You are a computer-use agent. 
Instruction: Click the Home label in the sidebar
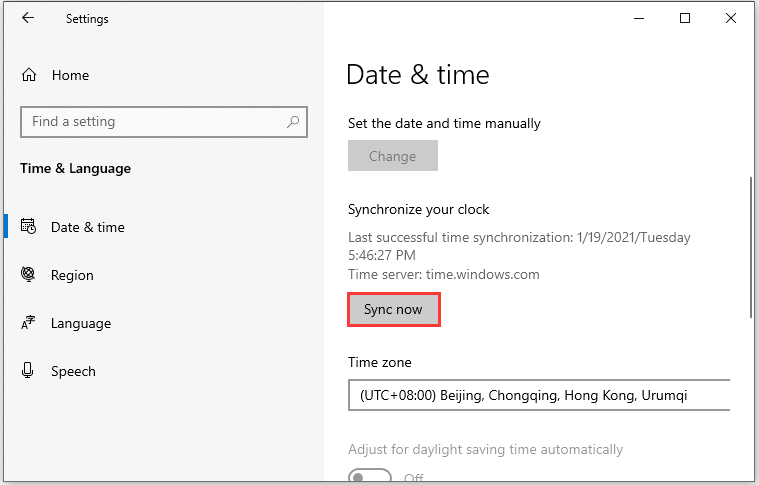(71, 75)
